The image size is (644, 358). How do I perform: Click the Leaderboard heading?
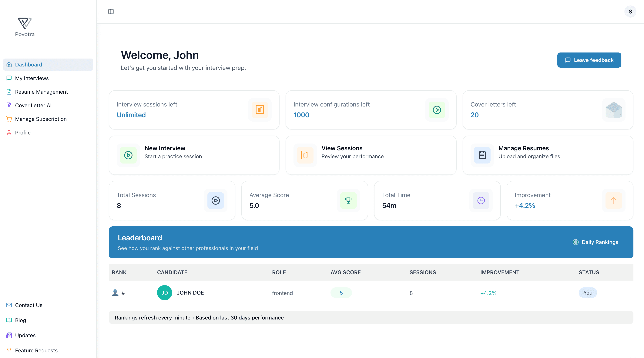[x=140, y=238]
